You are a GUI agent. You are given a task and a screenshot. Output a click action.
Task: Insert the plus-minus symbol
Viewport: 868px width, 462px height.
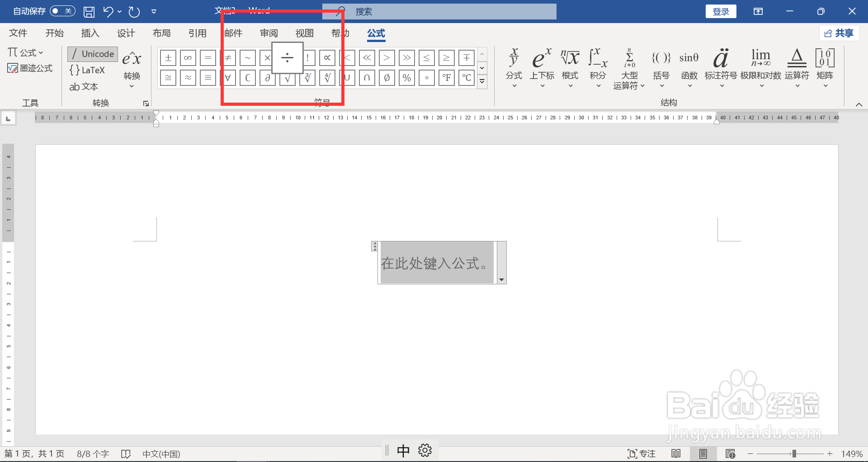tap(168, 58)
